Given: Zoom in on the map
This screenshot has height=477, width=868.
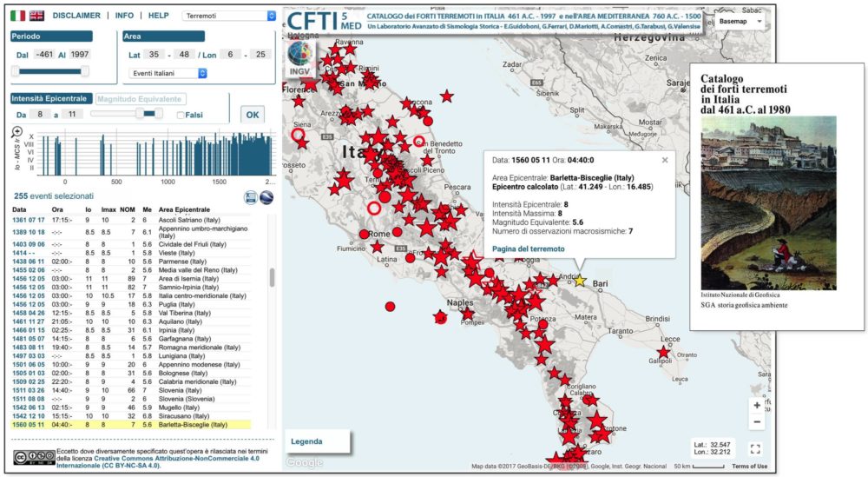Looking at the screenshot, I should click(x=757, y=406).
